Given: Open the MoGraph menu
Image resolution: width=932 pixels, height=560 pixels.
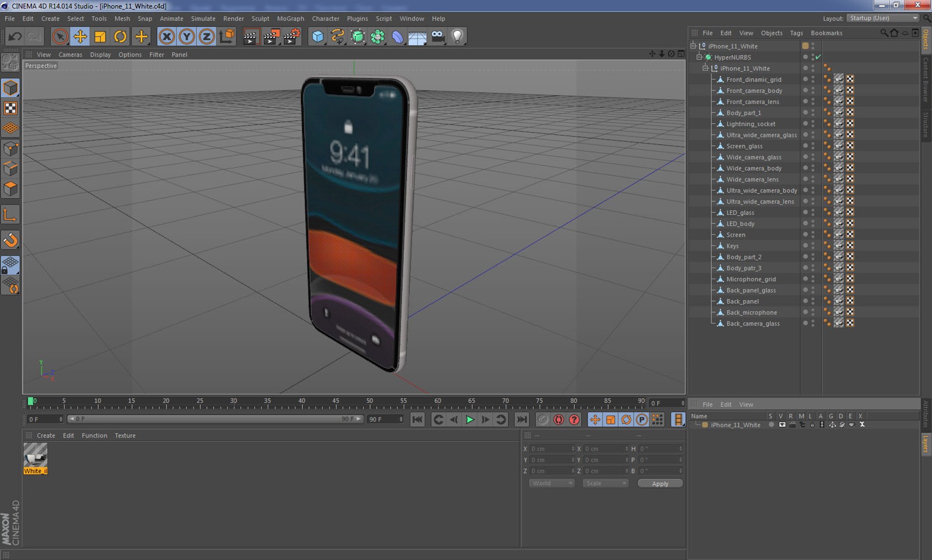Looking at the screenshot, I should (x=291, y=18).
